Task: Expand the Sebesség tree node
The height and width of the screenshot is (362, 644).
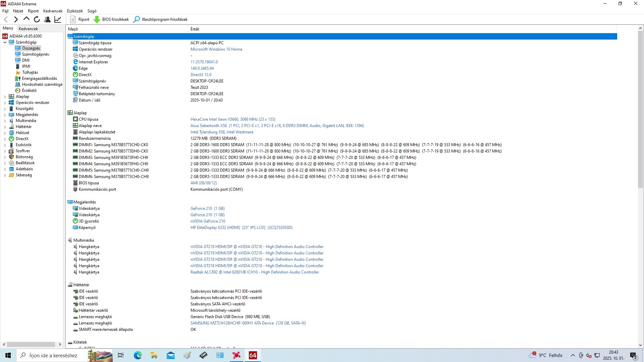Action: coord(5,175)
